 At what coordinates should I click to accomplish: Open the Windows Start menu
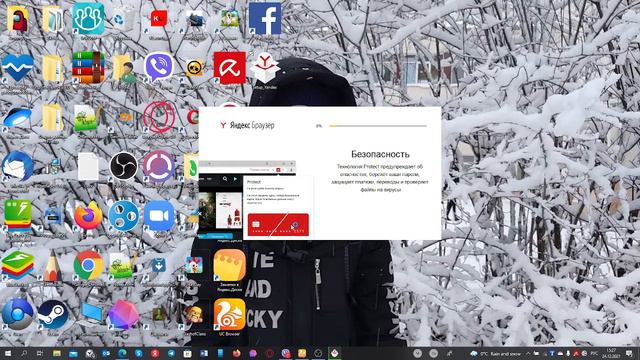coord(8,353)
